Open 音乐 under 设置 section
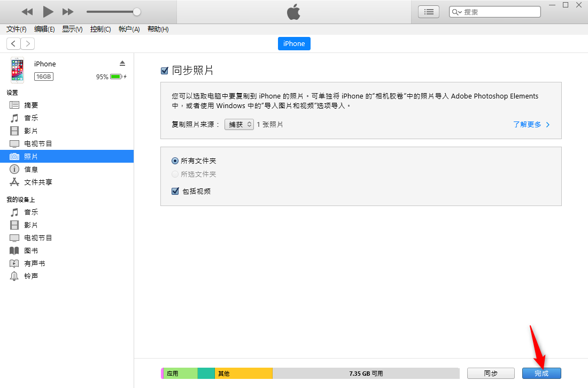Screen dimensions: 588x388 (x=67, y=118)
